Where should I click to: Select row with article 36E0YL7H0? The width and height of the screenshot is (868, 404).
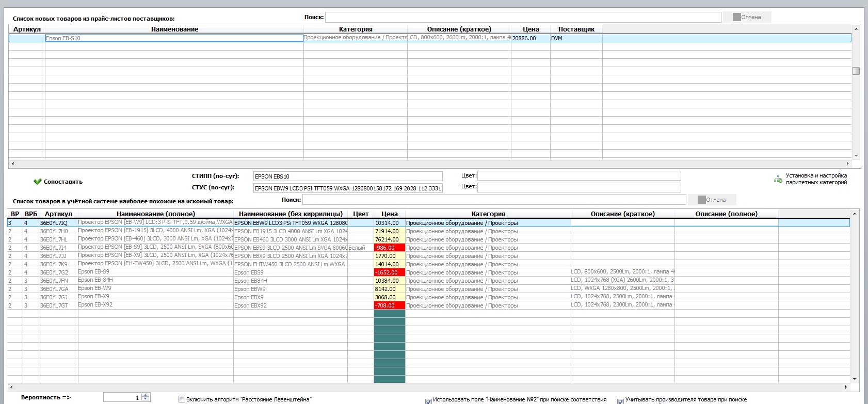click(428, 231)
